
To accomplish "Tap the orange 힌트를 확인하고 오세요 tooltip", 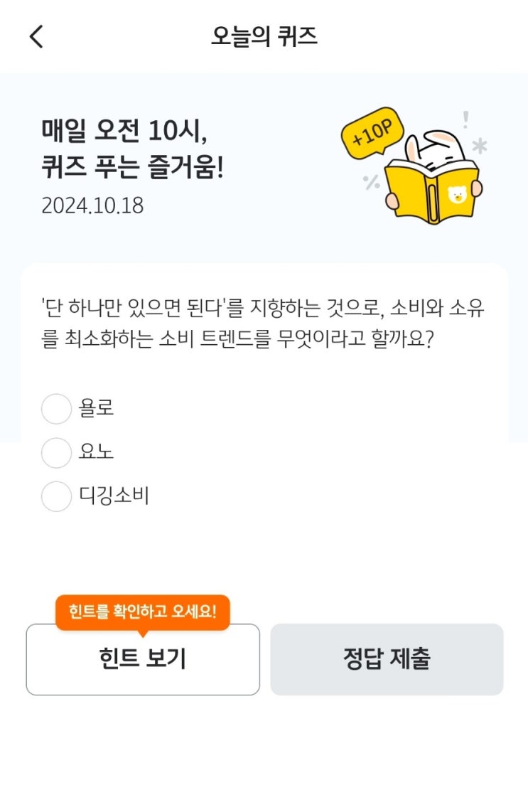I will [143, 611].
